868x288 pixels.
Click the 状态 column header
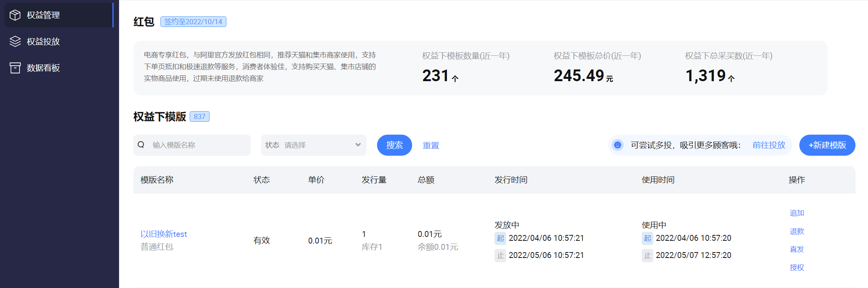tap(261, 180)
